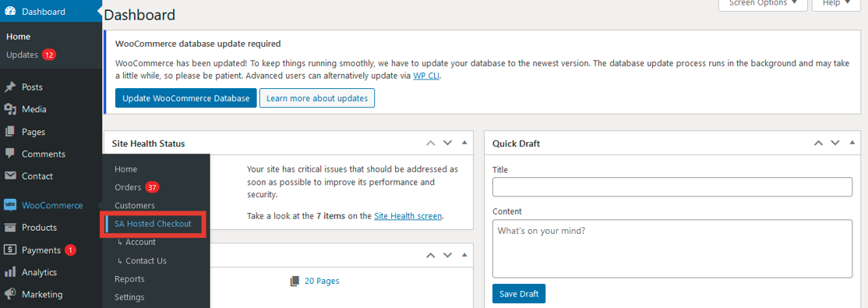Focus the Quick Draft Content textarea
The width and height of the screenshot is (868, 308).
(x=672, y=248)
